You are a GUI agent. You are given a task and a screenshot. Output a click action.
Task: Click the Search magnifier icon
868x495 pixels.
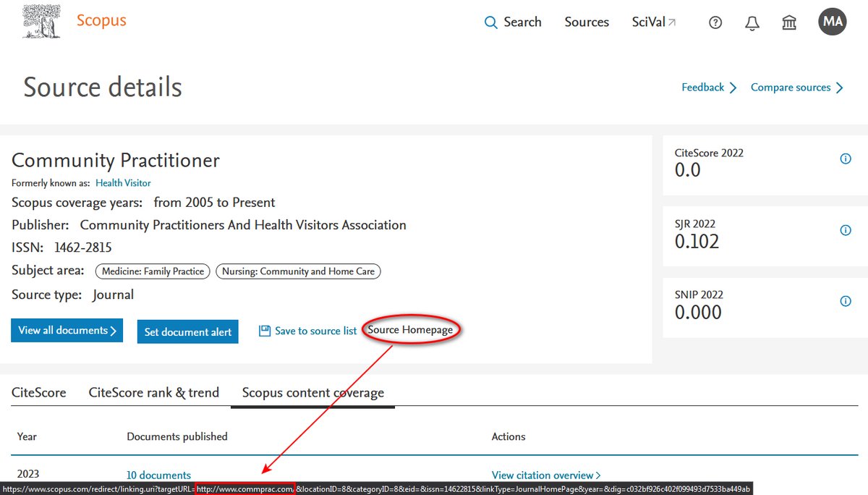490,22
